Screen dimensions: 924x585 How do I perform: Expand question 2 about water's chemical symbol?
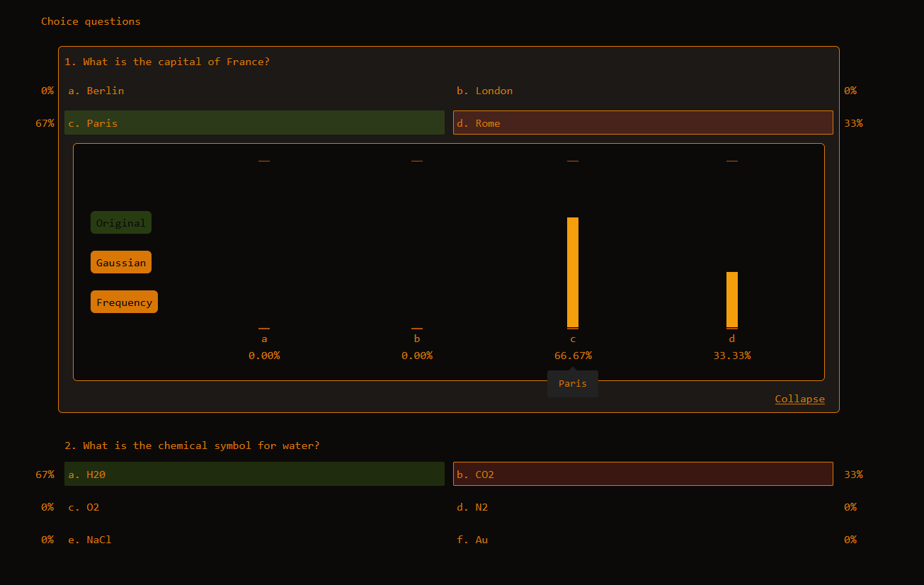click(192, 445)
